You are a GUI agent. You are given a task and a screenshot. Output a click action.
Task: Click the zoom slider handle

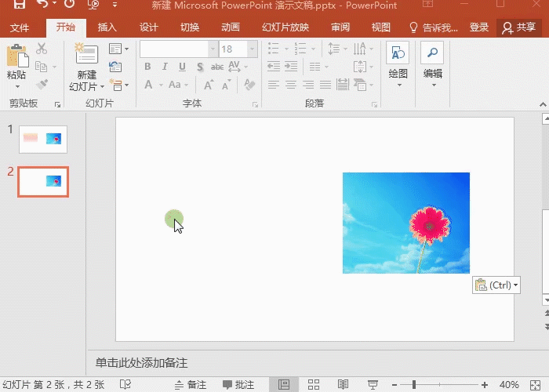point(414,385)
